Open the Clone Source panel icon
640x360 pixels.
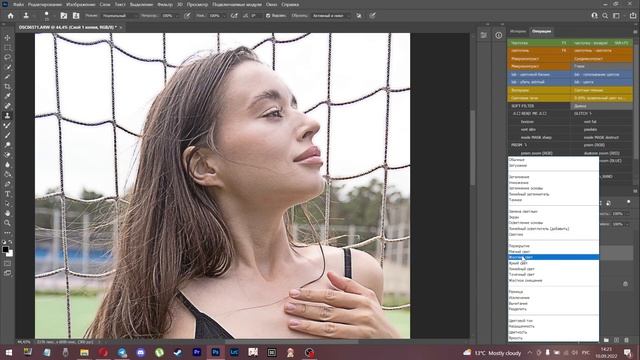76,16
